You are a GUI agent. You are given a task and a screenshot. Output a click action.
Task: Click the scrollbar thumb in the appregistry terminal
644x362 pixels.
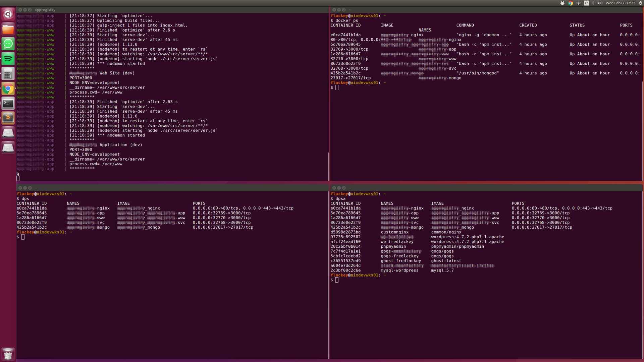point(328,167)
